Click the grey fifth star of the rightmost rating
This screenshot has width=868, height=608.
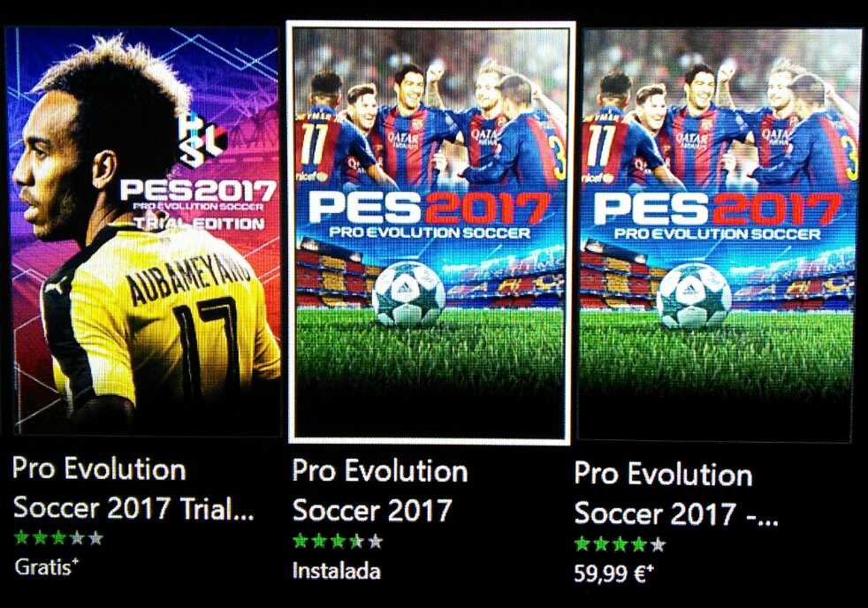pos(658,544)
